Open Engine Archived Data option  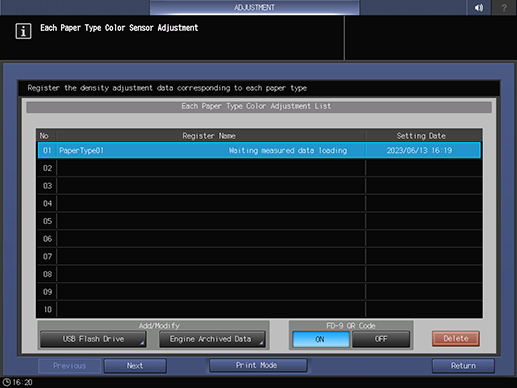pyautogui.click(x=212, y=339)
